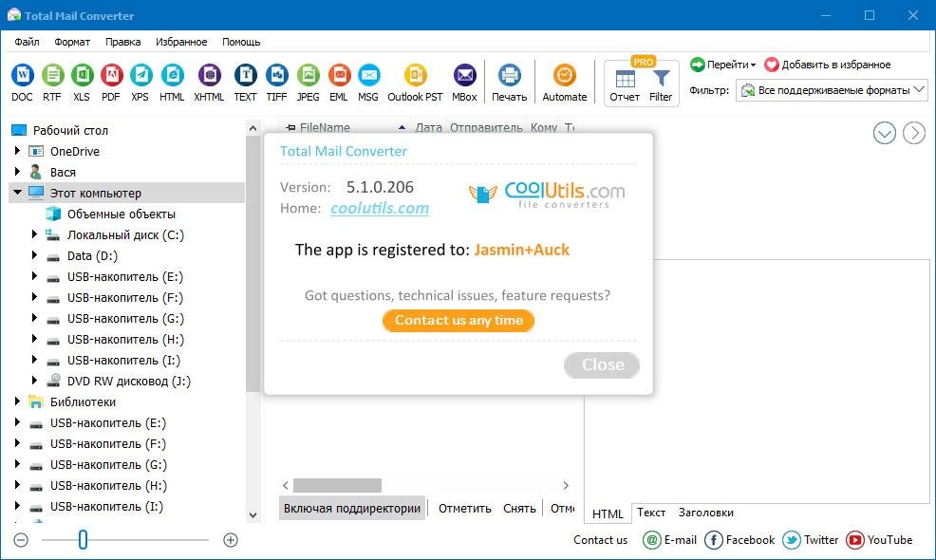Screen dimensions: 936x560
Task: Go to previous message with down-arrow circle
Action: 884,133
